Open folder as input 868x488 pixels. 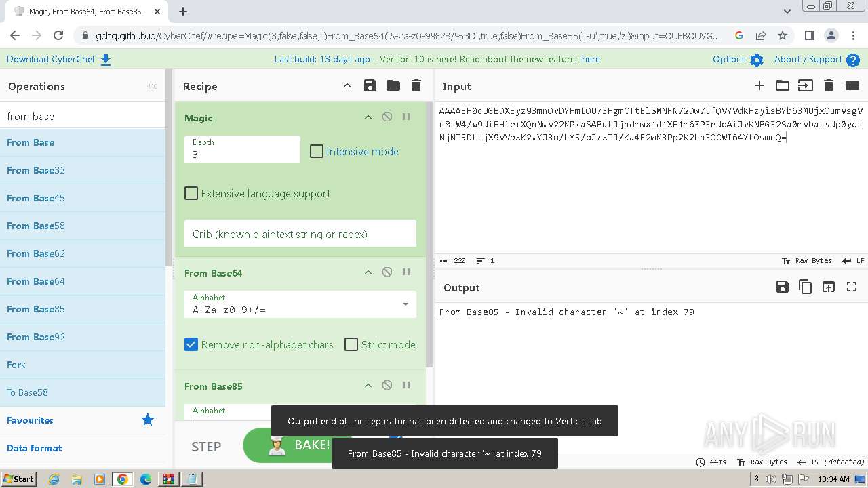tap(783, 85)
